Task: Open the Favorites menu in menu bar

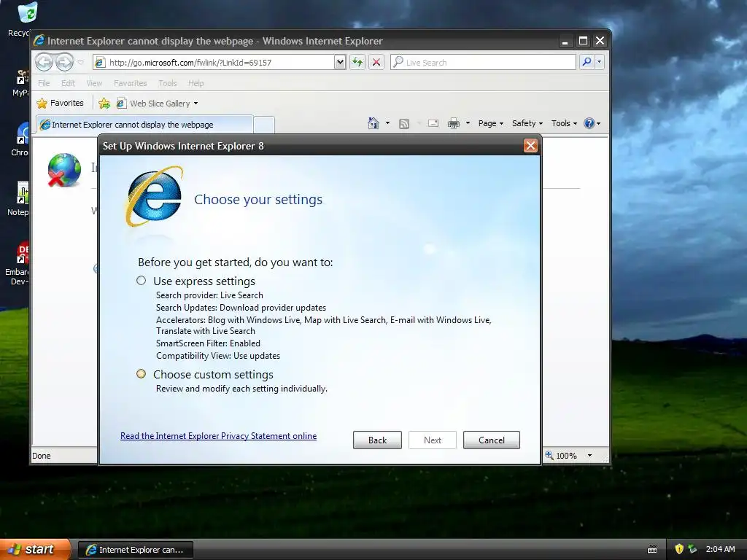Action: tap(130, 83)
